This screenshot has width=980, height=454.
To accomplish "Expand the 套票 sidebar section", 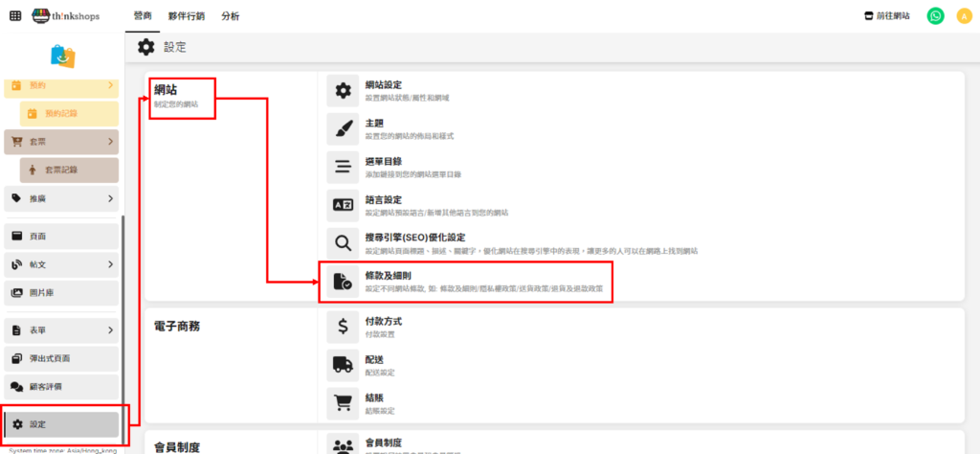I will click(x=61, y=143).
